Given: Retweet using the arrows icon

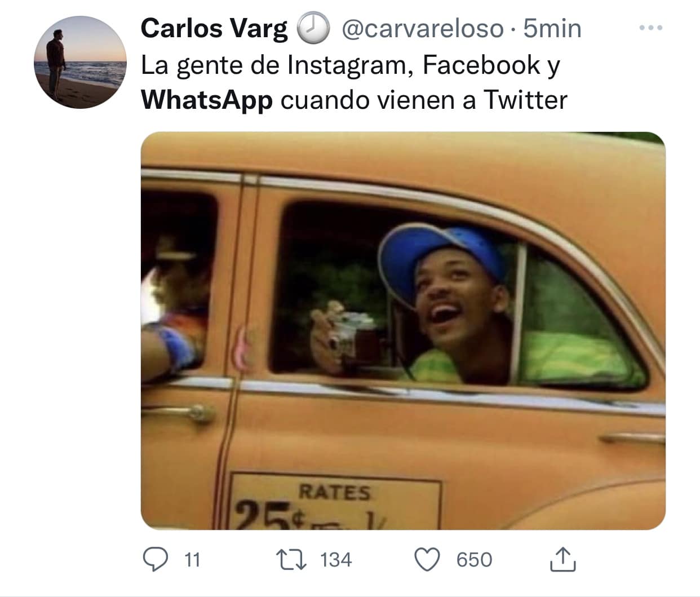Looking at the screenshot, I should pos(291,560).
